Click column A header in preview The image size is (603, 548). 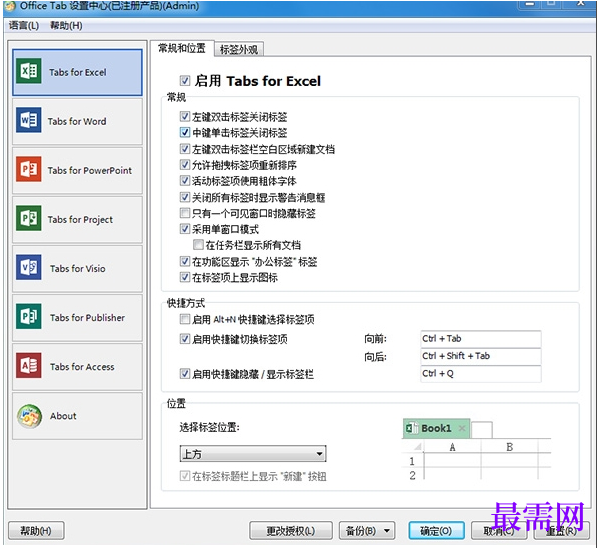pyautogui.click(x=453, y=447)
